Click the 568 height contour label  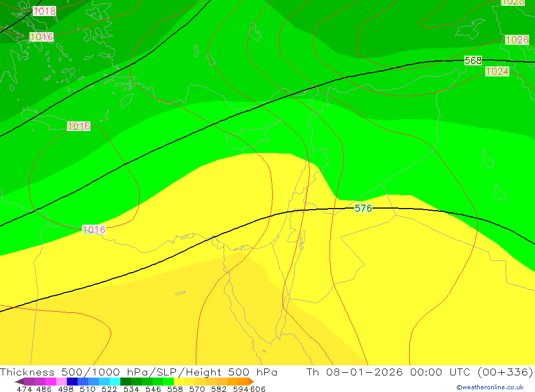pyautogui.click(x=473, y=61)
